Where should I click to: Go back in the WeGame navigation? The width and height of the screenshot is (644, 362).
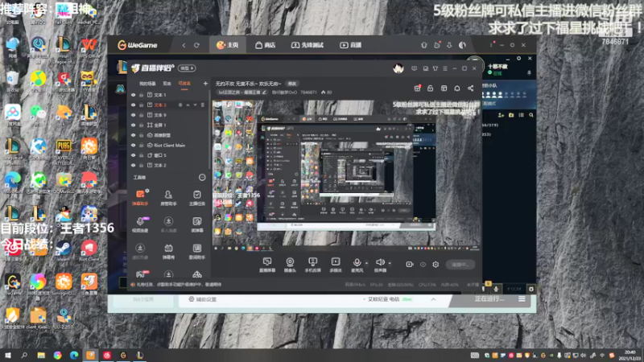184,45
